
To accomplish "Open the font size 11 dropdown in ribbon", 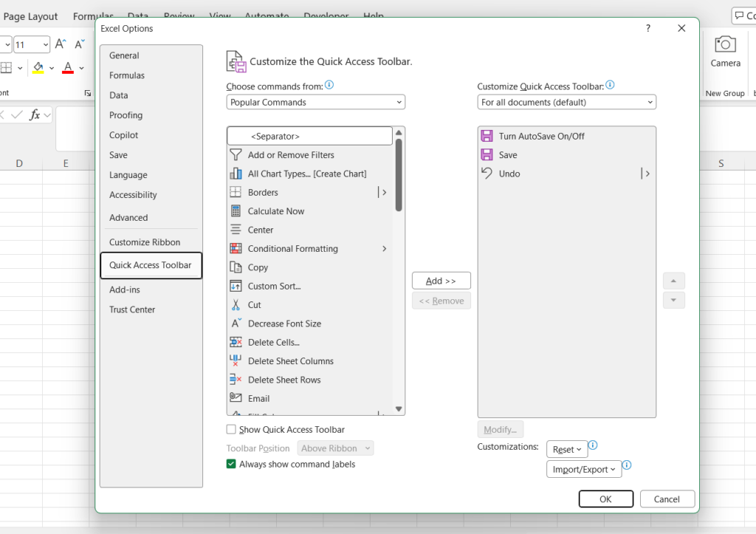I will pyautogui.click(x=45, y=45).
